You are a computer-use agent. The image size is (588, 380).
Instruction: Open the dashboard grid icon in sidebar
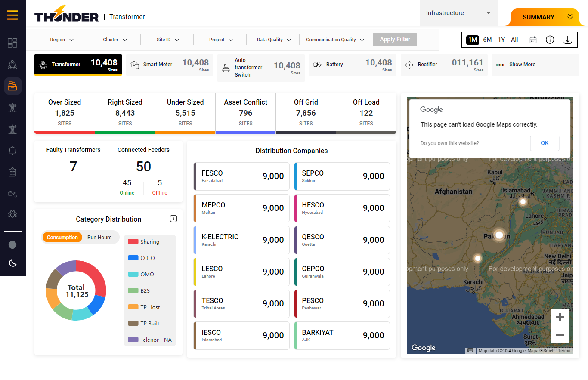(12, 43)
